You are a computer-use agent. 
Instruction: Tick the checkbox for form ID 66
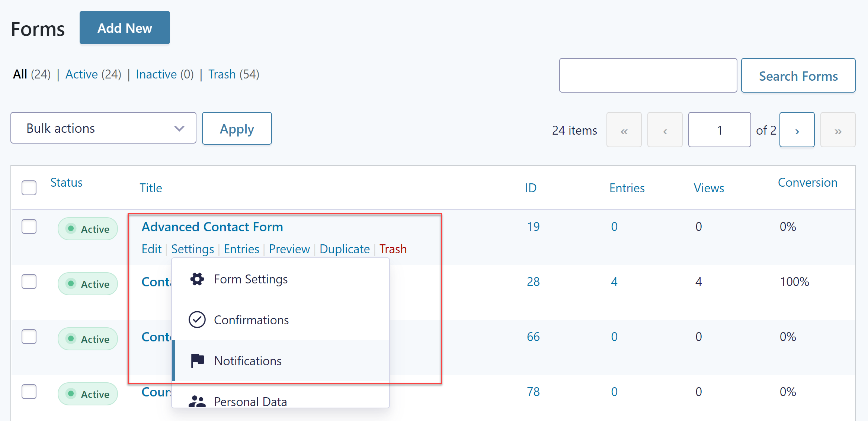coord(29,337)
